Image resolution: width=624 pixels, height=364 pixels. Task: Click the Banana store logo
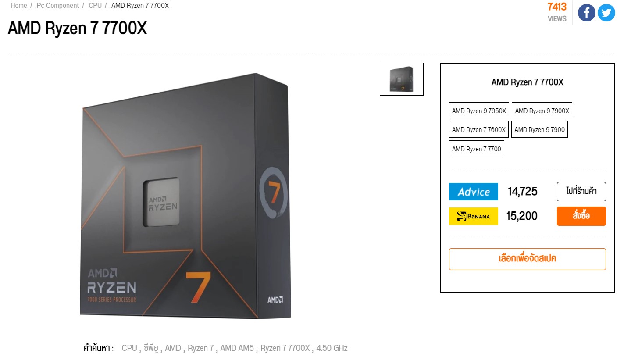474,216
